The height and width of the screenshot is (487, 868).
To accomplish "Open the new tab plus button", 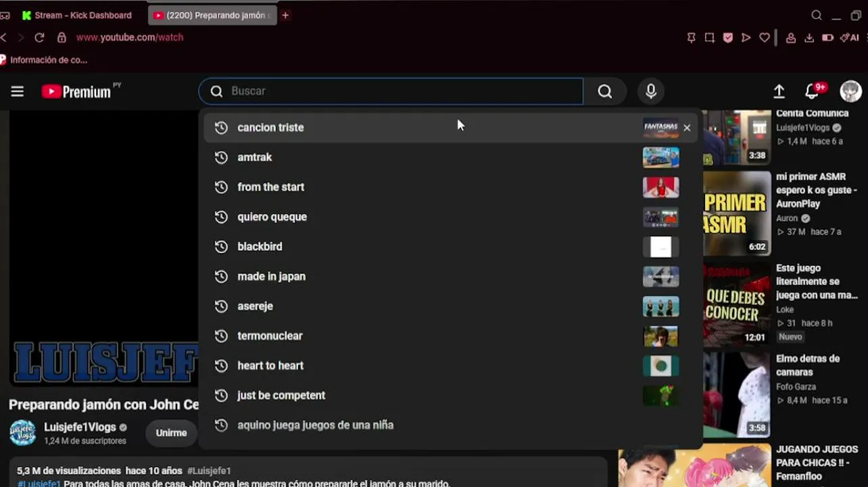I will [285, 15].
